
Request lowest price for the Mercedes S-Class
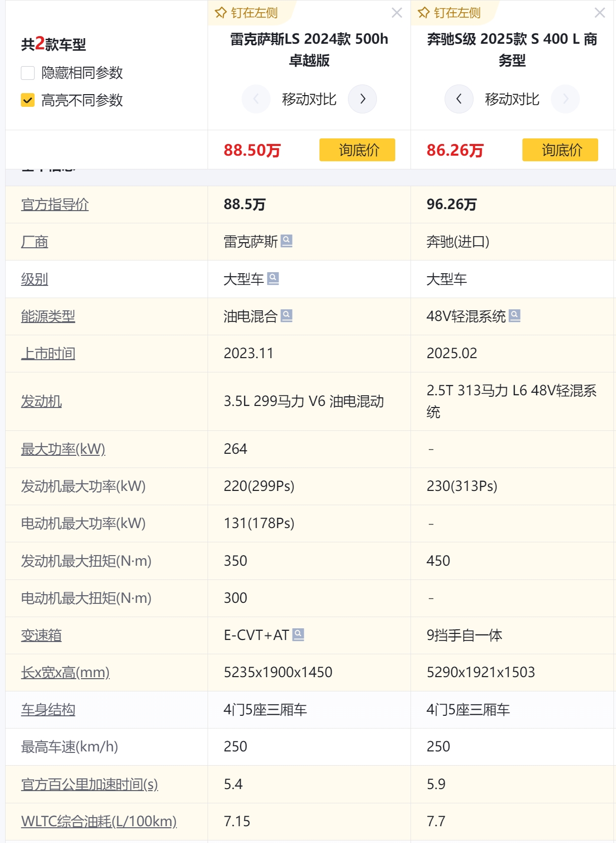[x=560, y=150]
